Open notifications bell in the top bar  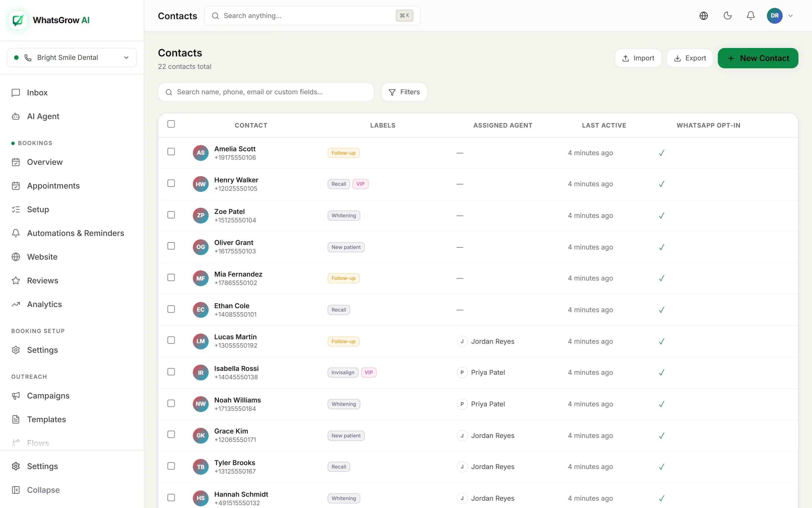(751, 16)
